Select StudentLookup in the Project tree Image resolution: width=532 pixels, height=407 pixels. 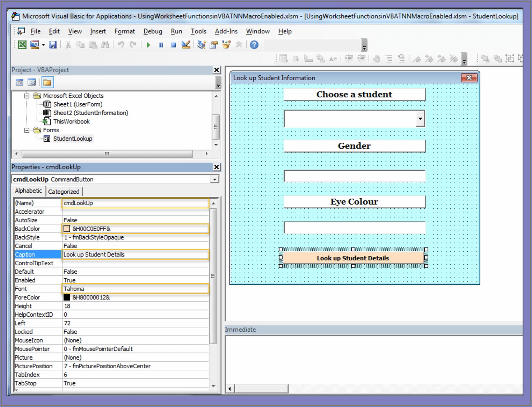(73, 138)
